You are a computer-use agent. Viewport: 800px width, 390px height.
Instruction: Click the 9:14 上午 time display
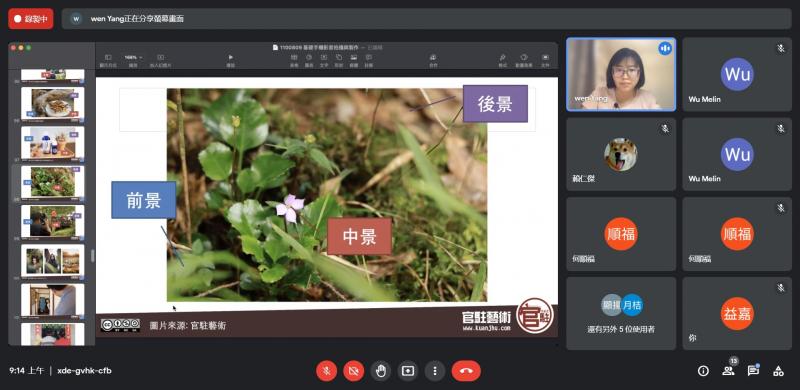coord(27,371)
